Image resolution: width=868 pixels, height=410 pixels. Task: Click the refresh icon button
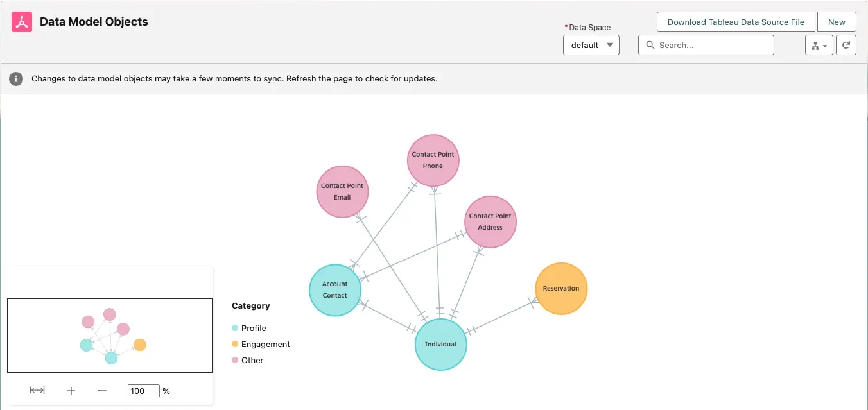coord(846,45)
